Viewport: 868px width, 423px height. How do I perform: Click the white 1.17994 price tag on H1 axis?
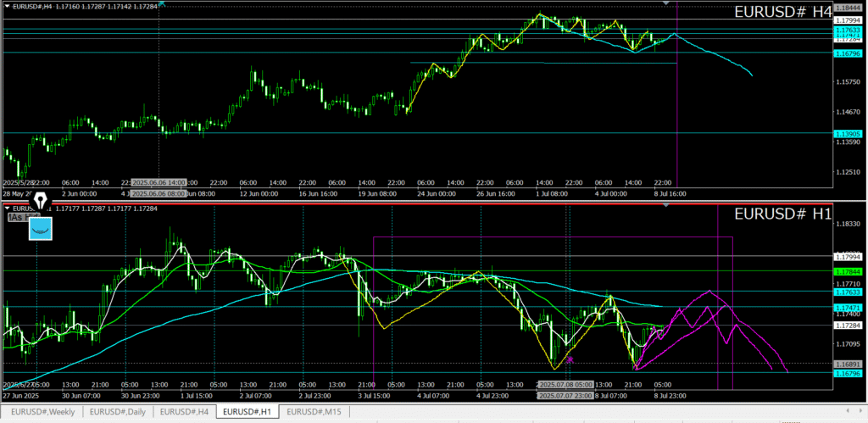pyautogui.click(x=848, y=256)
